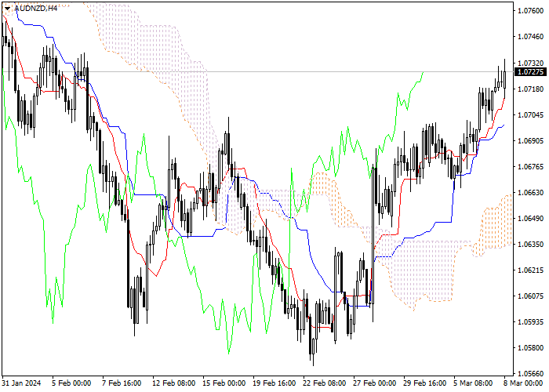Screen dimensions: 549x392
Task: Click the 1.06075 price axis label
Action: coord(530,296)
